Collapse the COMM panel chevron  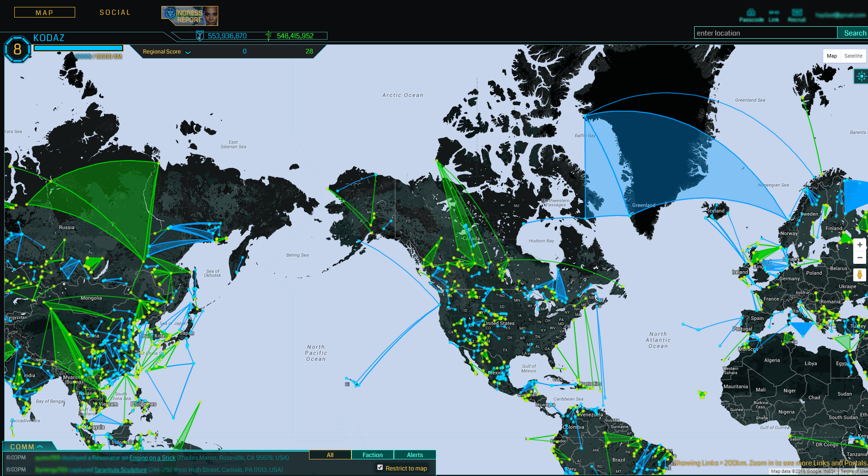(40, 446)
